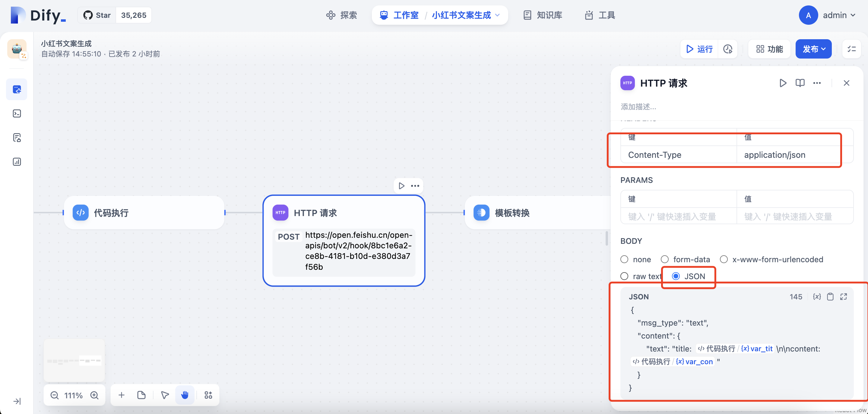Open the 功能 features button

click(x=769, y=49)
